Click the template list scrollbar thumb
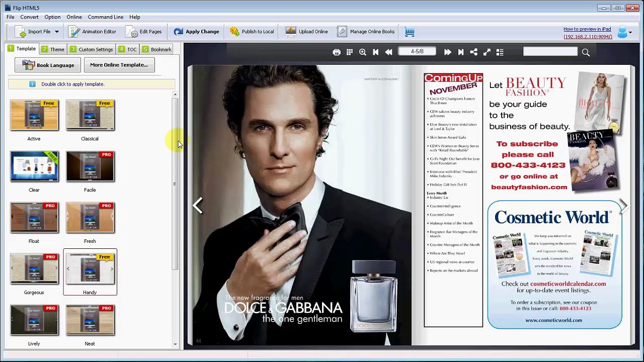The image size is (644, 362). tap(175, 184)
